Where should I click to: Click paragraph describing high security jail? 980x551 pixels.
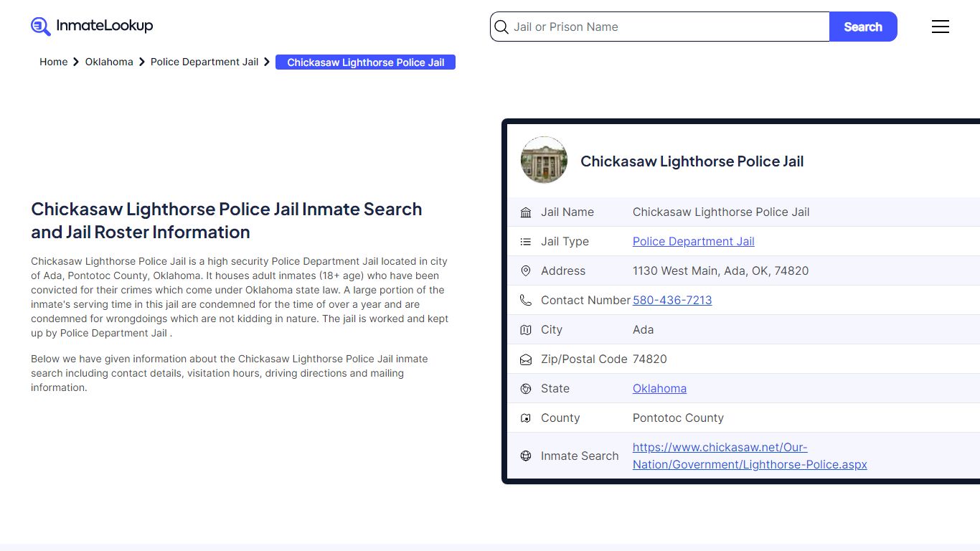(x=240, y=297)
